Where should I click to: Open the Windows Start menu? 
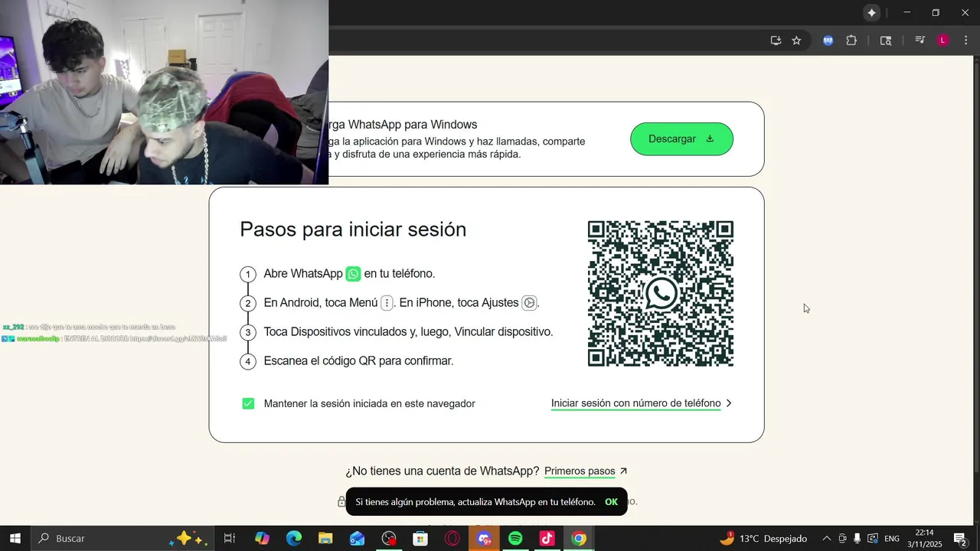(x=15, y=538)
